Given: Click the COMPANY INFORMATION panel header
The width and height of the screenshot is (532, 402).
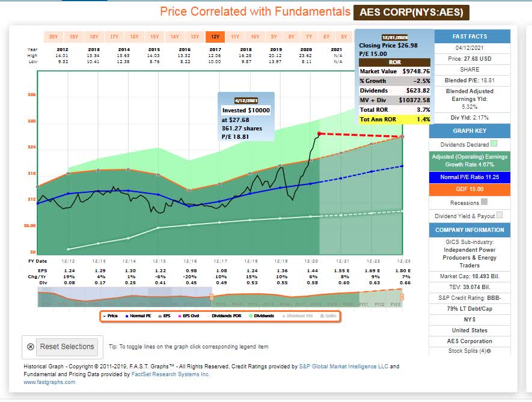Looking at the screenshot, I should (469, 230).
